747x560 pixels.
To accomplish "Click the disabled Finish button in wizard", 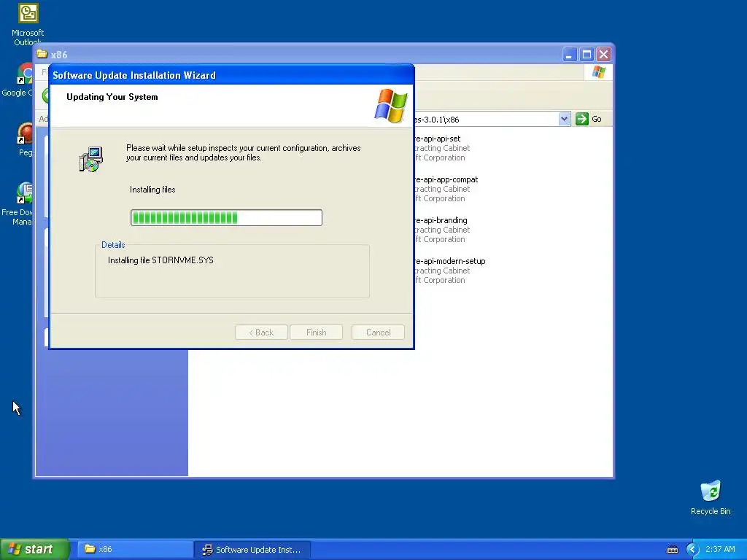I will point(317,332).
